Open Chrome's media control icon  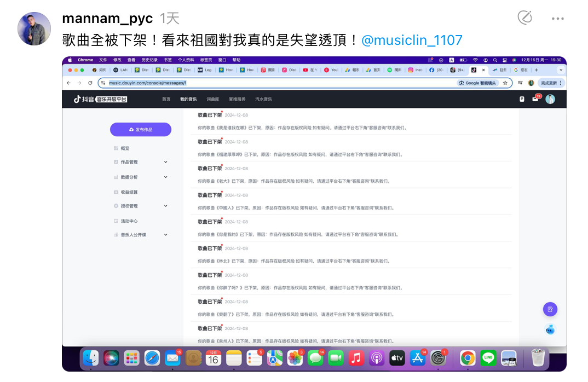(521, 83)
